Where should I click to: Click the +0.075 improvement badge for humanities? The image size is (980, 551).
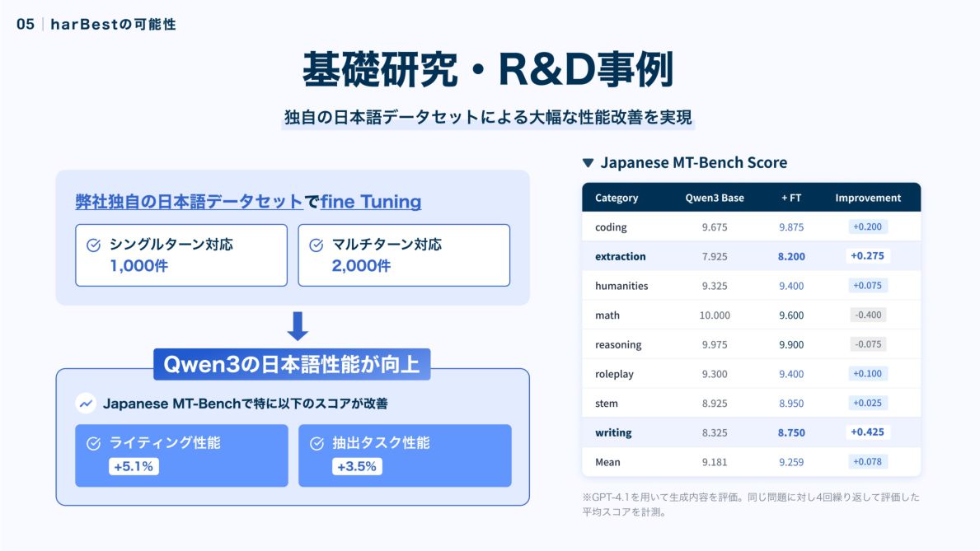coord(868,286)
